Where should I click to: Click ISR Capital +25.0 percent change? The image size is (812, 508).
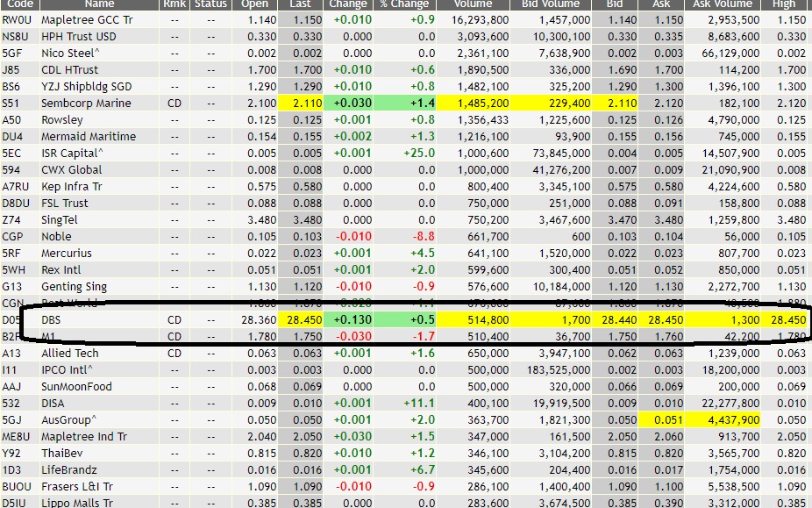coord(419,153)
